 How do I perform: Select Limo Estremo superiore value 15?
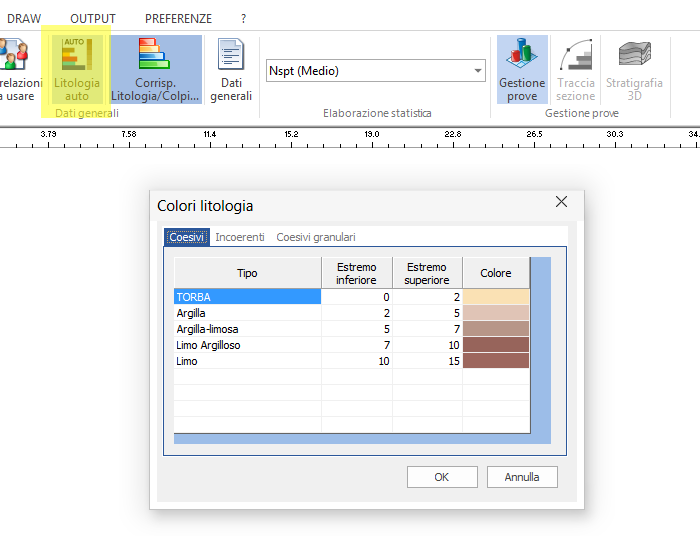[427, 361]
